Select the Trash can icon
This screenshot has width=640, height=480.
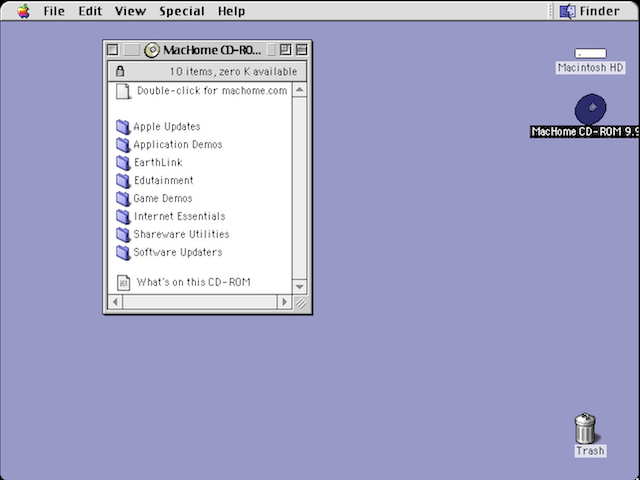coord(585,428)
